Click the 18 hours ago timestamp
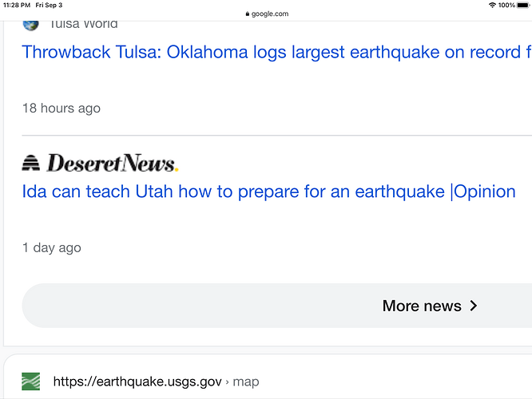The height and width of the screenshot is (399, 532). 62,109
